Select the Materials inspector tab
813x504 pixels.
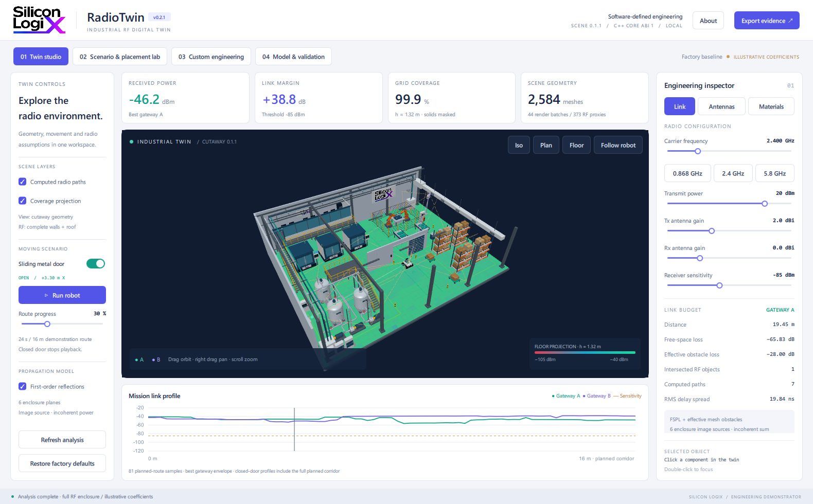click(x=771, y=106)
